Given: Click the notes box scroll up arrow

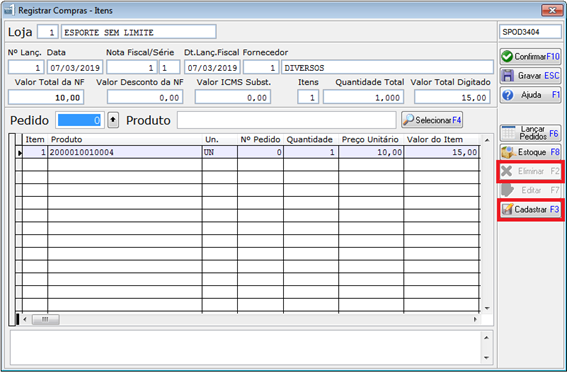Looking at the screenshot, I should [486, 338].
